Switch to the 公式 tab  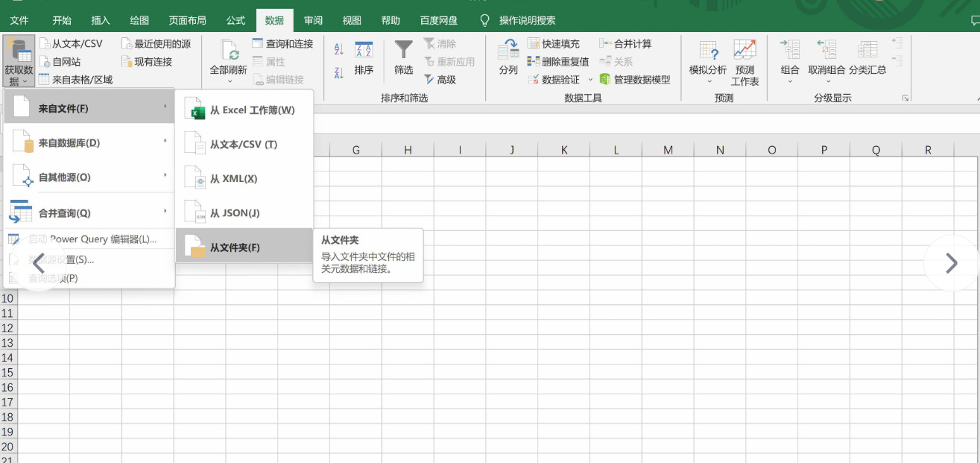pyautogui.click(x=235, y=20)
